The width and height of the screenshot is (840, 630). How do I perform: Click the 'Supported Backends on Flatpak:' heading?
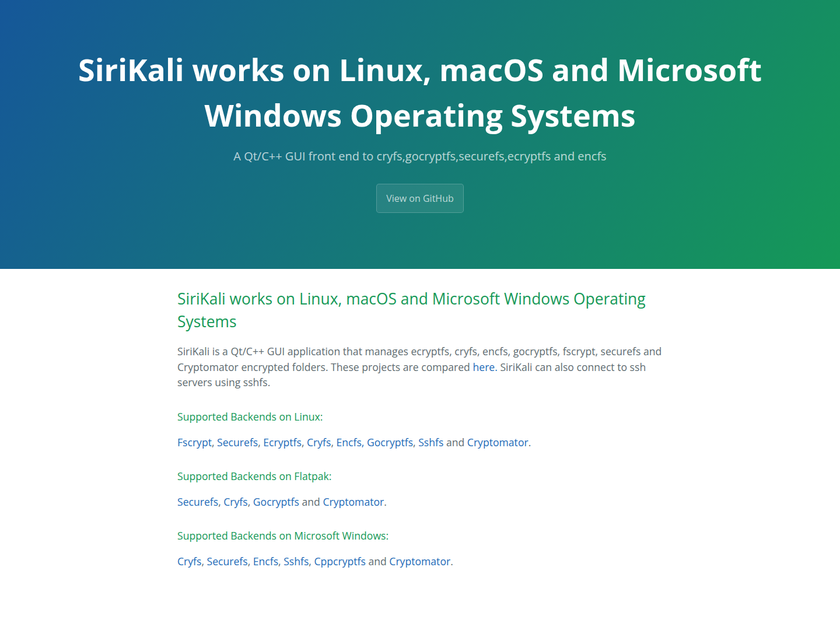[x=254, y=477]
